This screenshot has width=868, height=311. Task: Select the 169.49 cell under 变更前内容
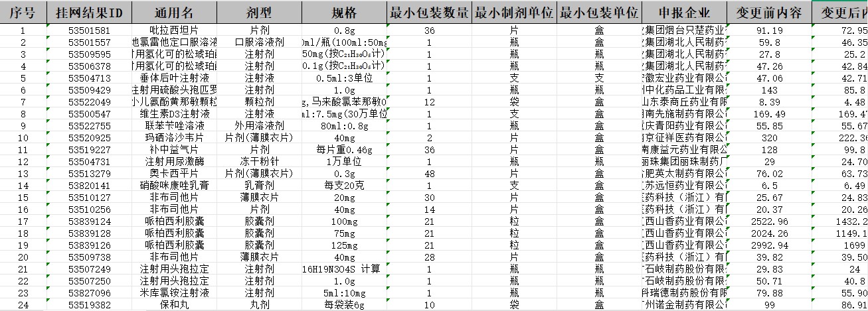click(769, 114)
